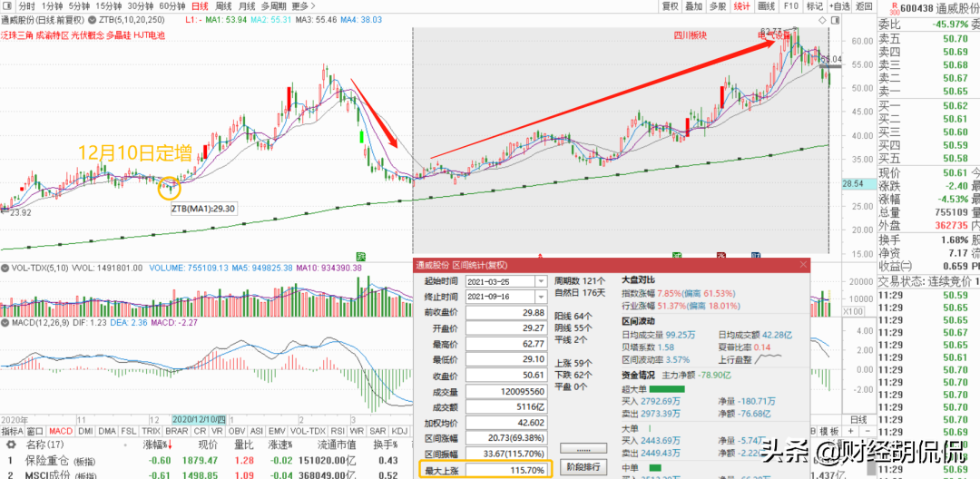980x479 pixels.
Task: Select the DMI indicator tab
Action: click(85, 431)
